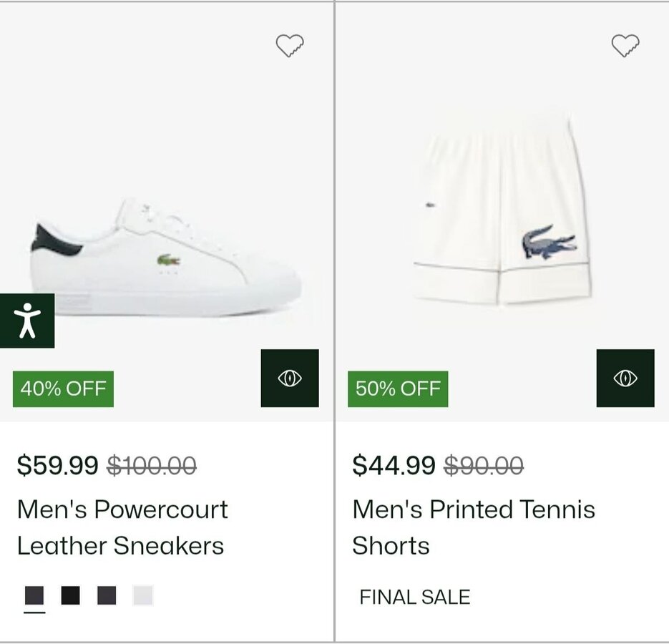Pick the dark swatch beside the white swatch

[x=107, y=595]
